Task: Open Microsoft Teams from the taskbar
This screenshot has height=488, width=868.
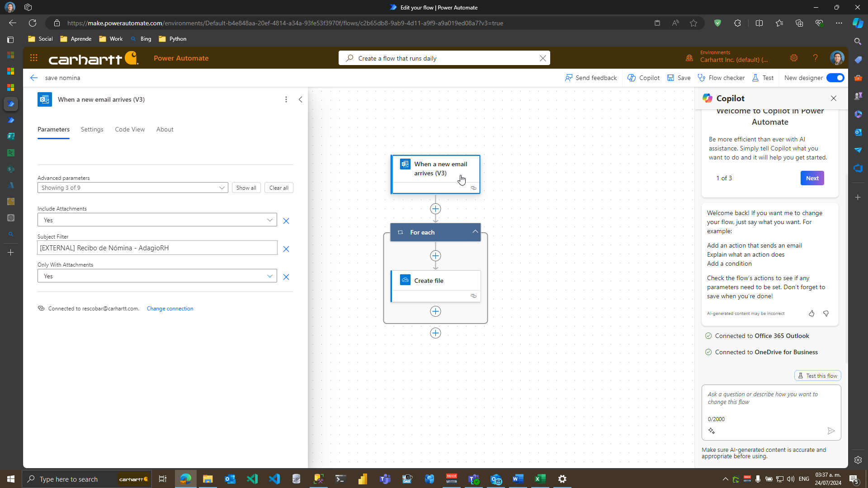Action: [x=385, y=479]
